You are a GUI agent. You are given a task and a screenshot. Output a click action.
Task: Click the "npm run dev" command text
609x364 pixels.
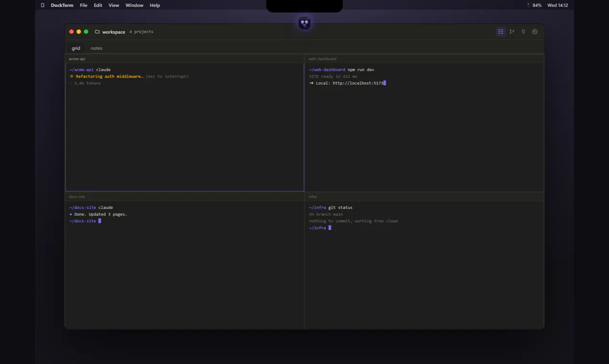pyautogui.click(x=361, y=70)
